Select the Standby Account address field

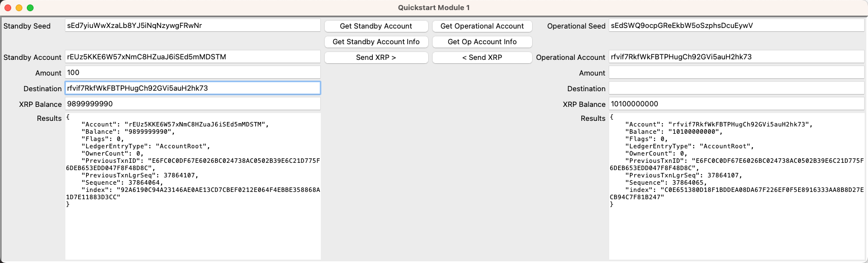(192, 57)
